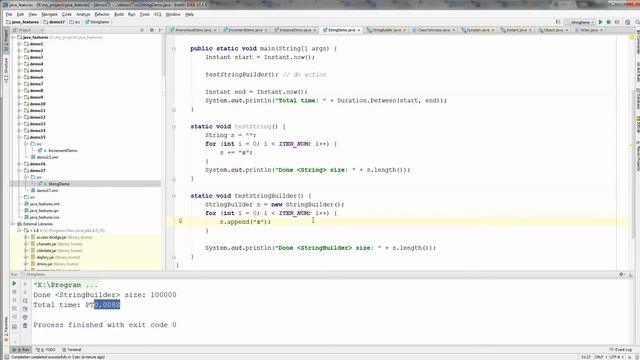
Task: Click the Print icon in Run console
Action: point(25,317)
